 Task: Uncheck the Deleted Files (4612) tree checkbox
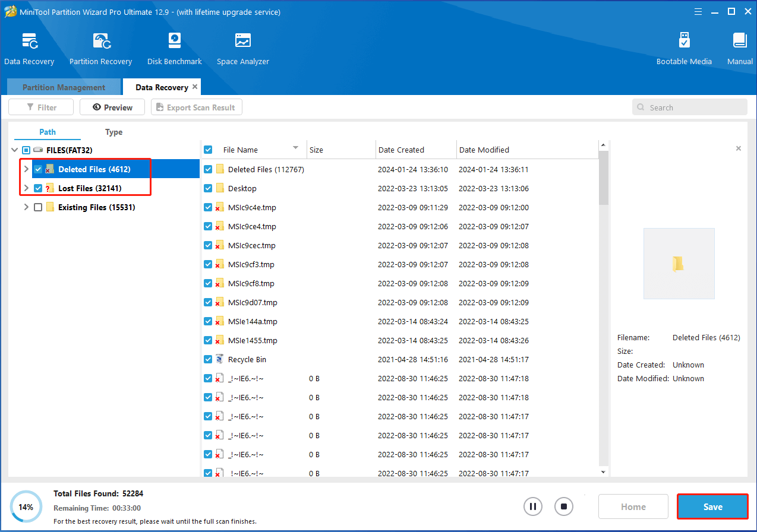pos(38,169)
